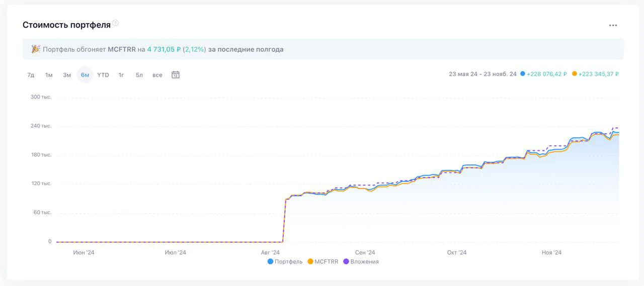
Task: Click the 240 тыс. axis label
Action: click(41, 126)
